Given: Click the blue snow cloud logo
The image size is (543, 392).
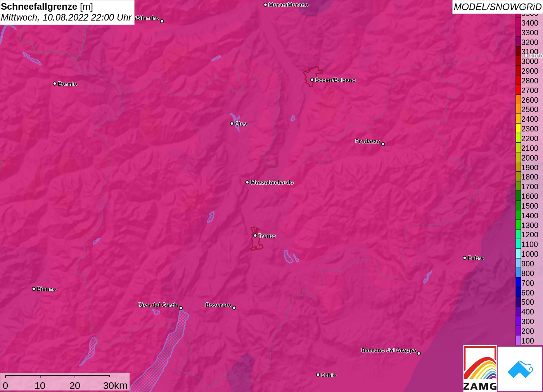Looking at the screenshot, I should (x=520, y=369).
